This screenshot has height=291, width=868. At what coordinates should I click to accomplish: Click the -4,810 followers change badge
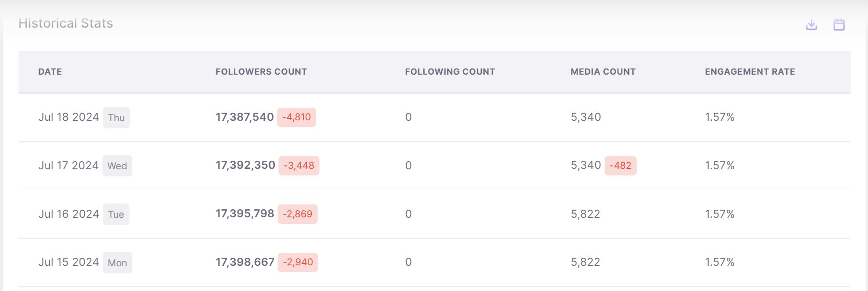click(296, 117)
